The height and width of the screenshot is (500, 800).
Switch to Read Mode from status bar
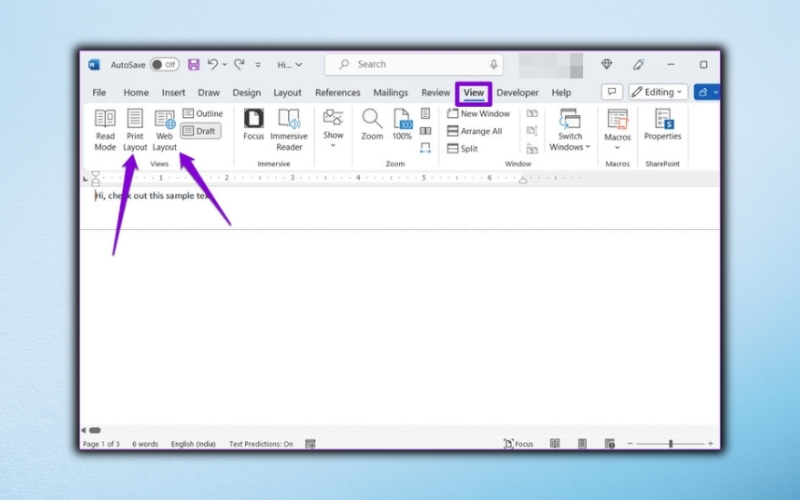click(555, 444)
